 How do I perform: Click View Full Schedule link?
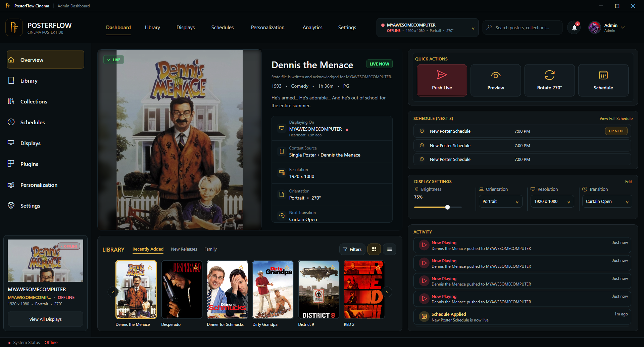pyautogui.click(x=616, y=119)
